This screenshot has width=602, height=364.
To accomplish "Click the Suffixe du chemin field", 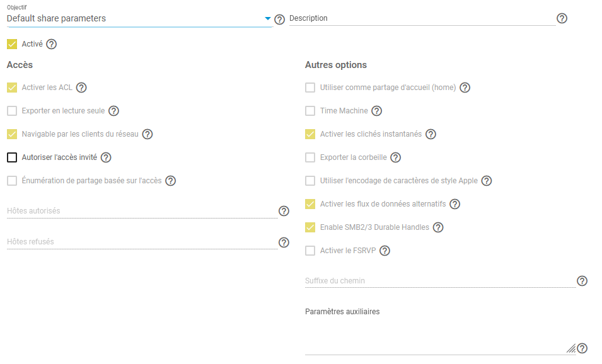I will click(439, 281).
